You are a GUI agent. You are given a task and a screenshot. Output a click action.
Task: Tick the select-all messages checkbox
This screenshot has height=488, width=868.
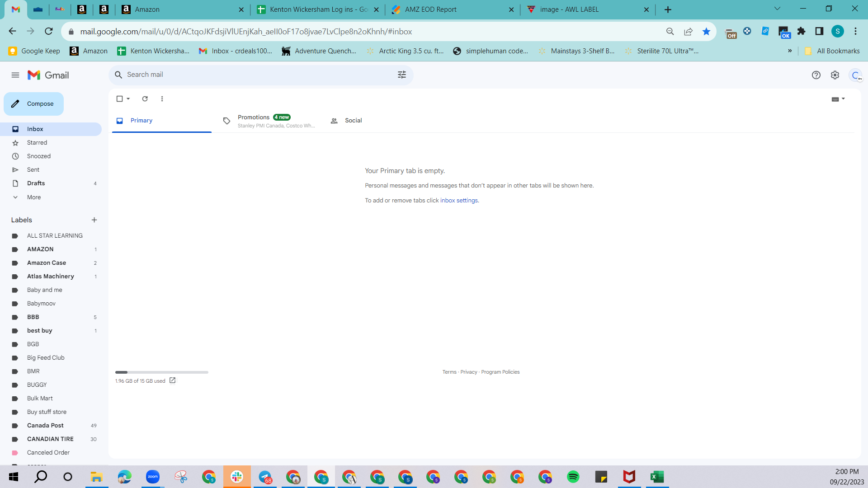click(x=119, y=99)
